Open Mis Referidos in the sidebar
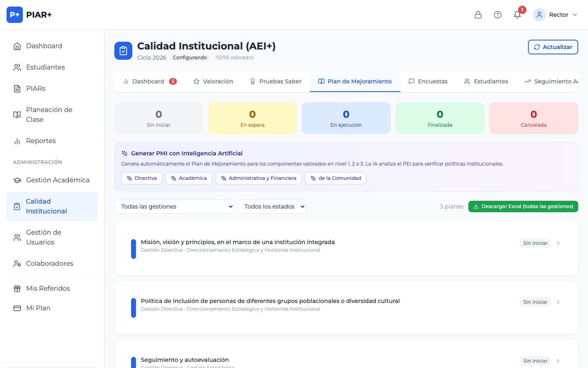 pyautogui.click(x=52, y=288)
